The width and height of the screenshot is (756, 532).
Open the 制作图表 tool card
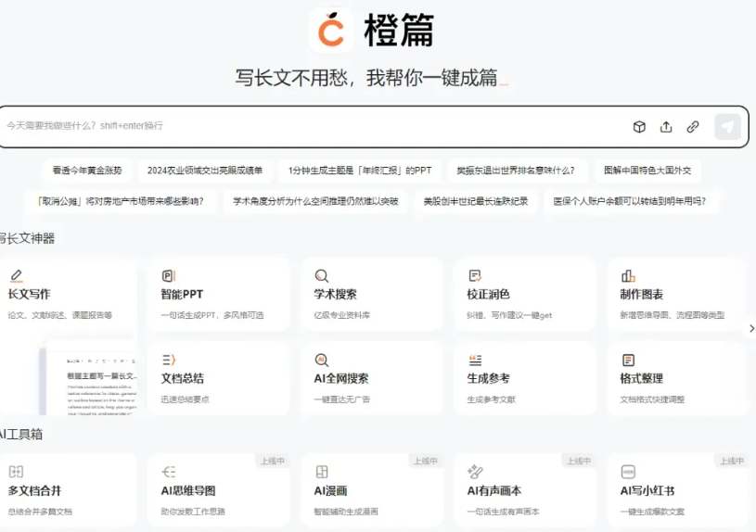(677, 294)
